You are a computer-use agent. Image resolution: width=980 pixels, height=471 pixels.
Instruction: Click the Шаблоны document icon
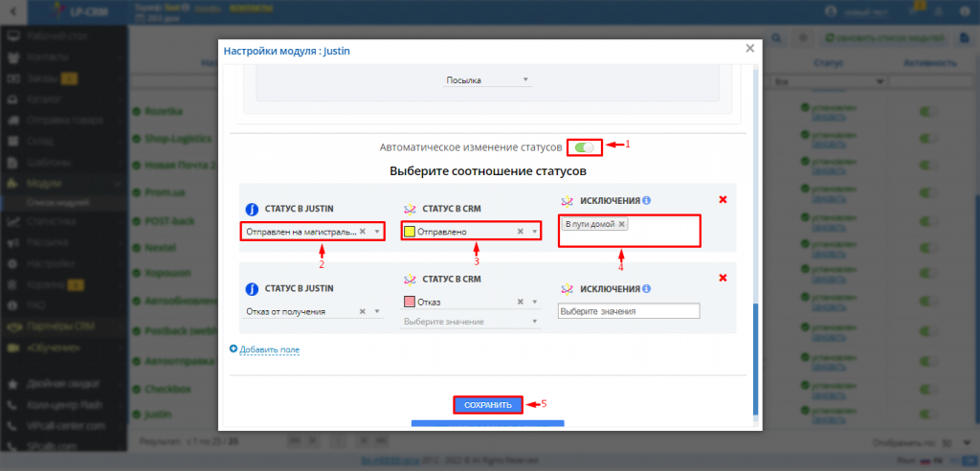tap(11, 163)
